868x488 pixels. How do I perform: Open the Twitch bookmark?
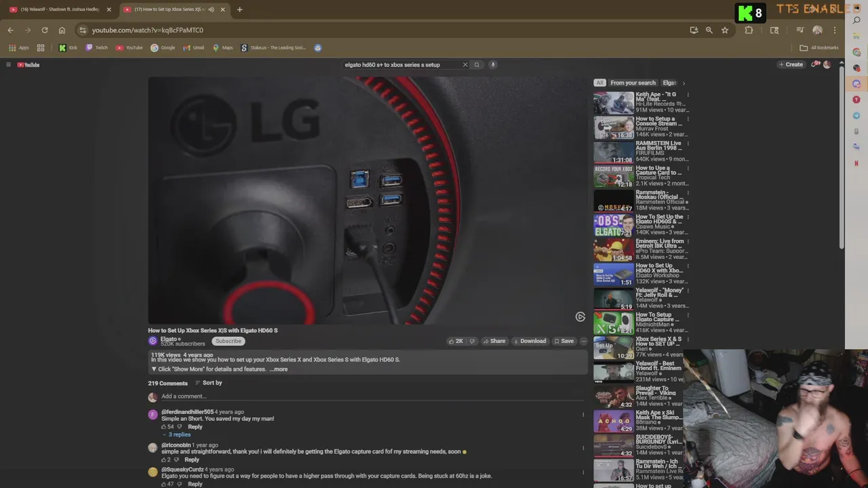96,47
